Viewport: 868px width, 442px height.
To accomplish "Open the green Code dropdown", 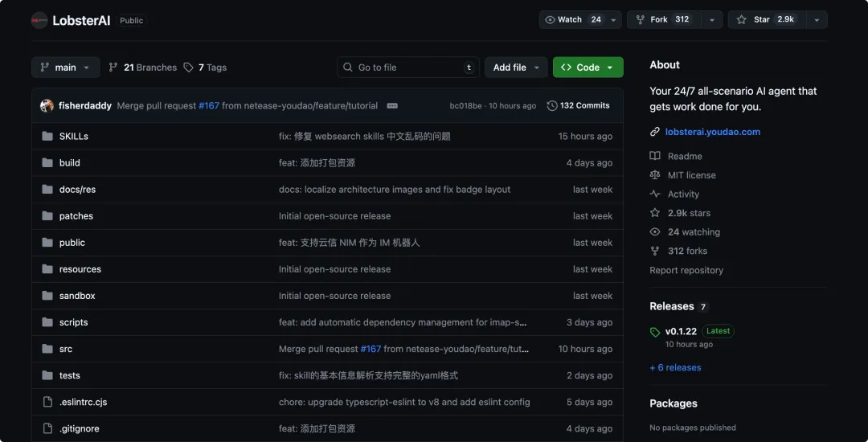I will tap(588, 68).
